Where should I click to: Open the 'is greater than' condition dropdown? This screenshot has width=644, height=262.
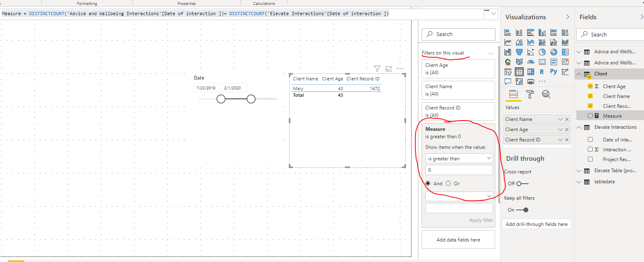(459, 158)
